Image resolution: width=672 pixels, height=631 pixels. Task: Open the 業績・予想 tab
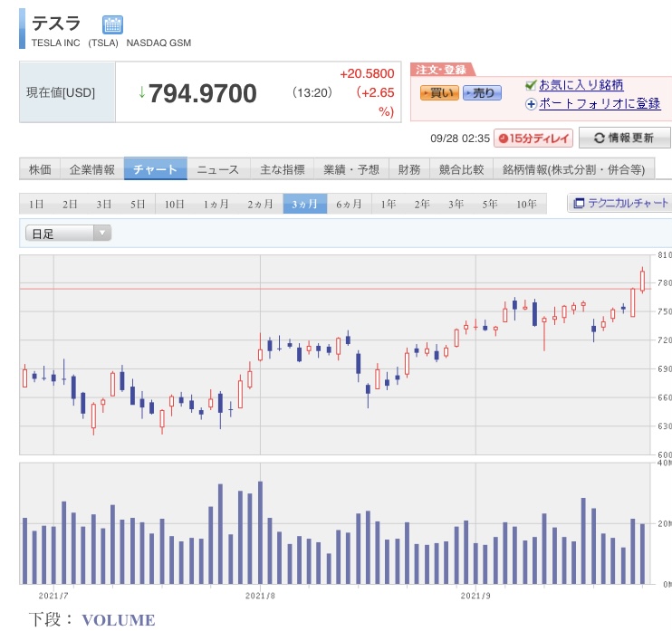pos(351,169)
